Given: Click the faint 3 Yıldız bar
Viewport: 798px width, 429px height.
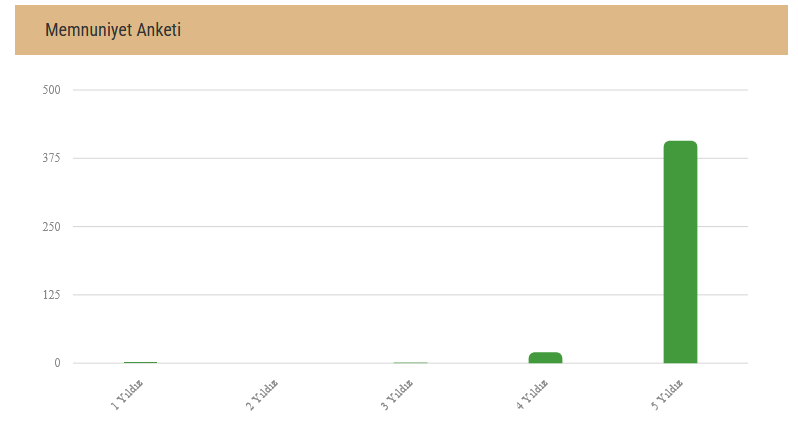Looking at the screenshot, I should [x=410, y=362].
